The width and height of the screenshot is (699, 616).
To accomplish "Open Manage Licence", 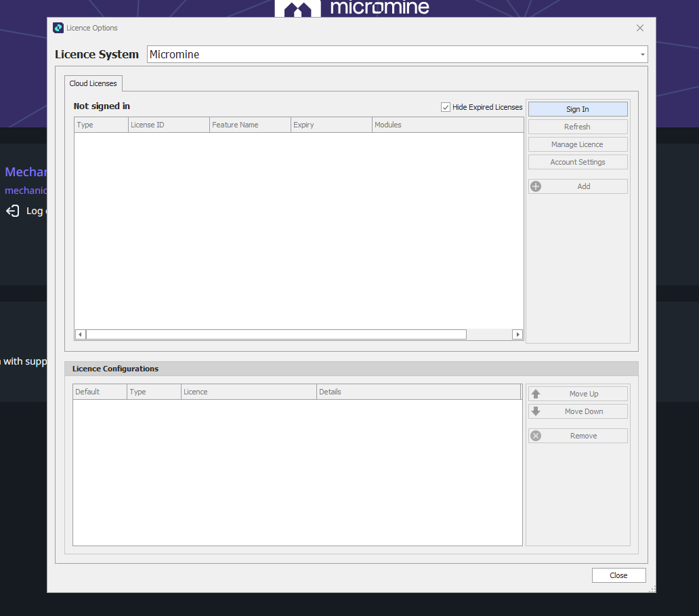I will [578, 144].
